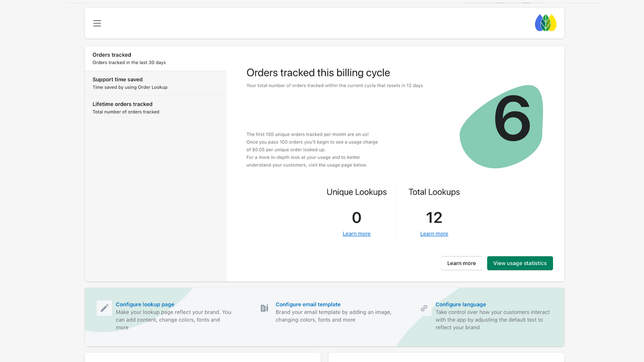Click the Orders tracked this billing cycle heading
Viewport: 644px width, 362px height.
[x=318, y=73]
